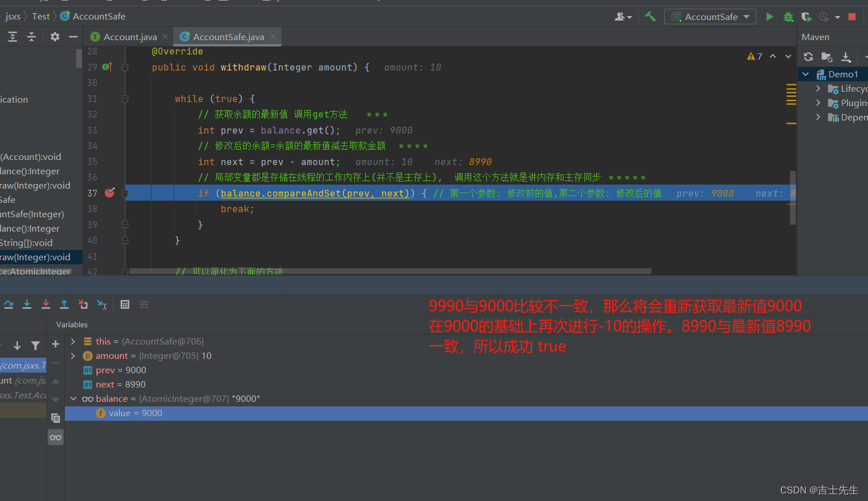
Task: Toggle the breakpoint on line 37
Action: [110, 193]
